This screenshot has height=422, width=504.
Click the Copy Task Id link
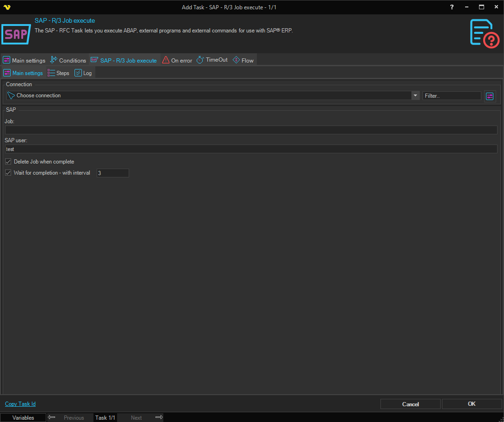coord(20,404)
